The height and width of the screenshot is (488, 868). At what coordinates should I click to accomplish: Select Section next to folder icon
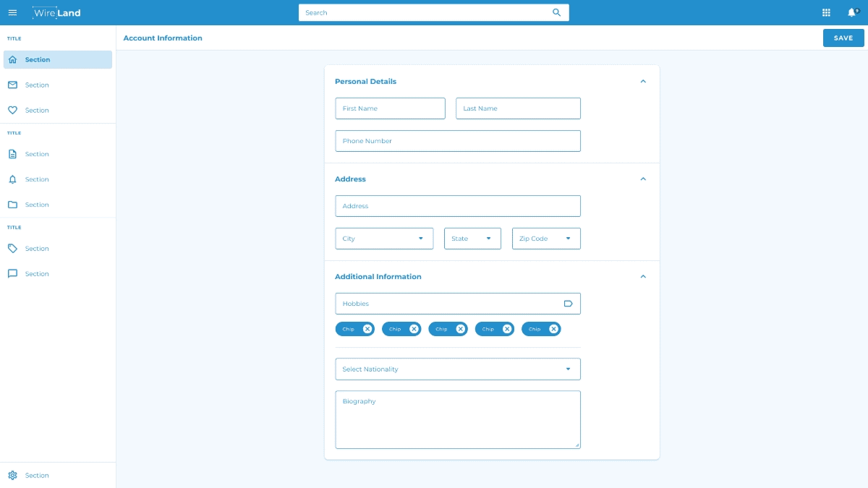tap(37, 205)
